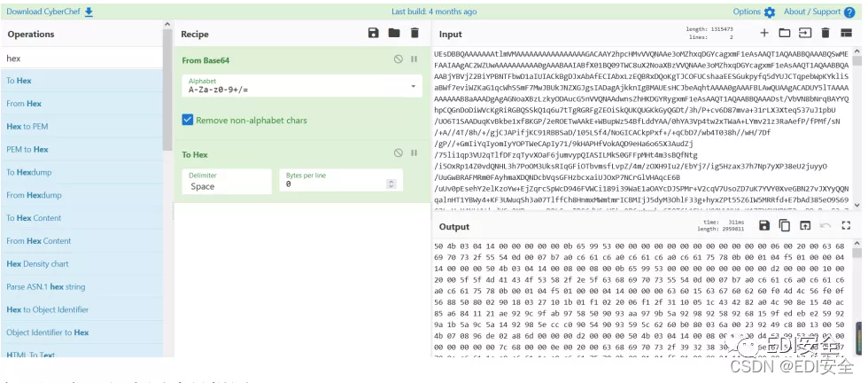This screenshot has height=383, width=868.
Task: Click the Operations scrollbar up arrow
Action: 167,25
